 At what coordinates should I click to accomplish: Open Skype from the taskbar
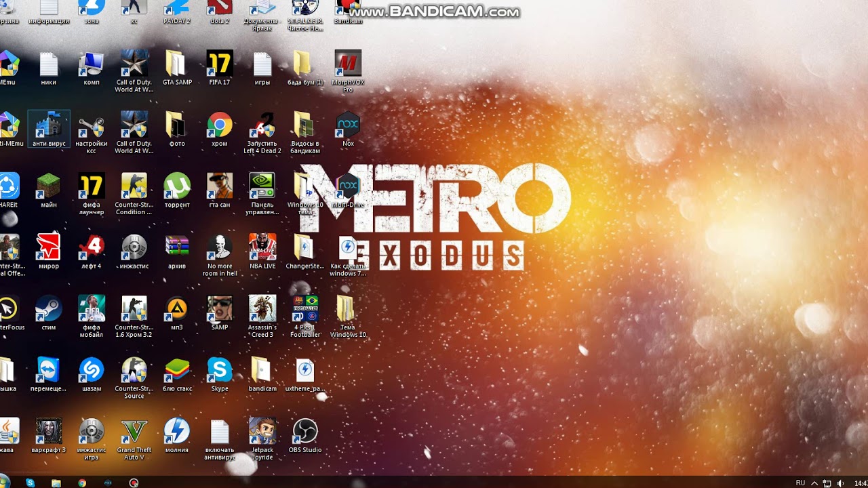(x=30, y=483)
